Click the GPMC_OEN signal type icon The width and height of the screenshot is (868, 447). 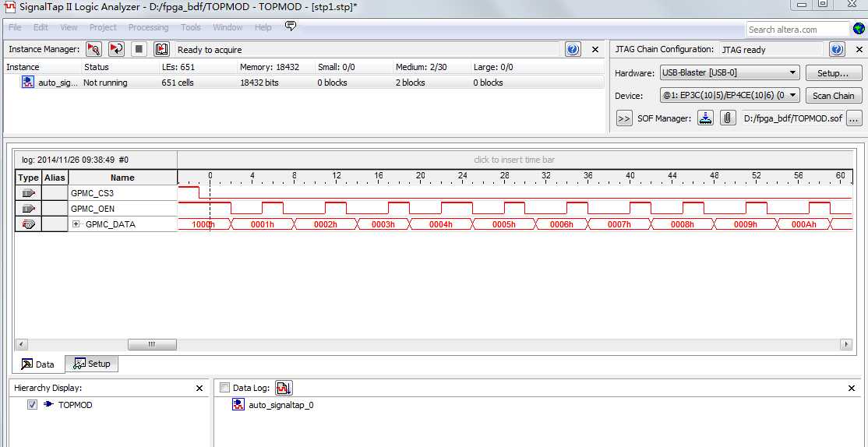(x=29, y=209)
